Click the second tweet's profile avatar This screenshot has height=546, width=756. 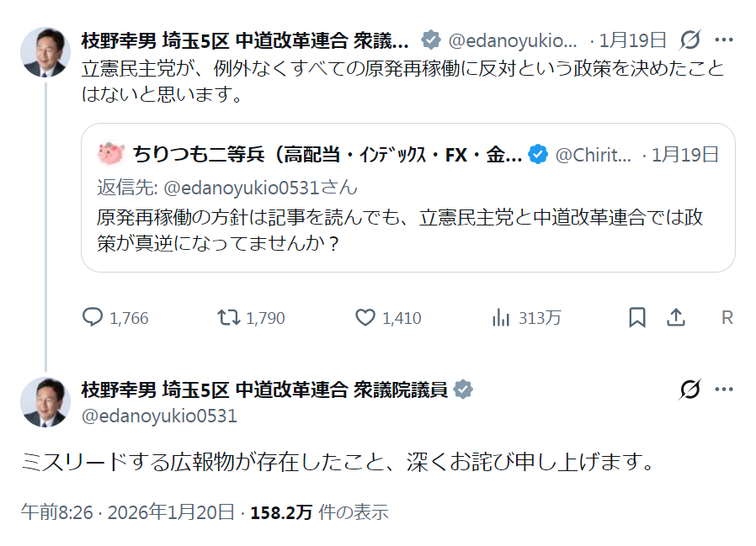(45, 402)
